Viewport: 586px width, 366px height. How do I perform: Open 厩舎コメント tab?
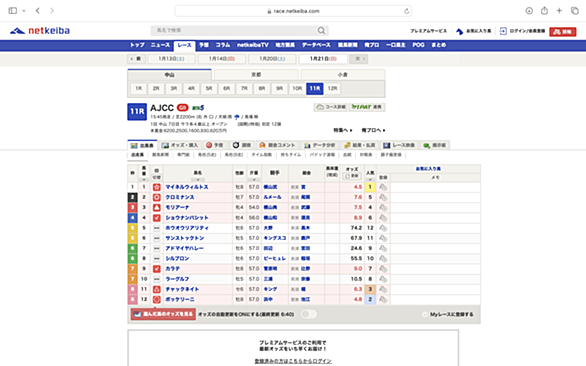277,145
